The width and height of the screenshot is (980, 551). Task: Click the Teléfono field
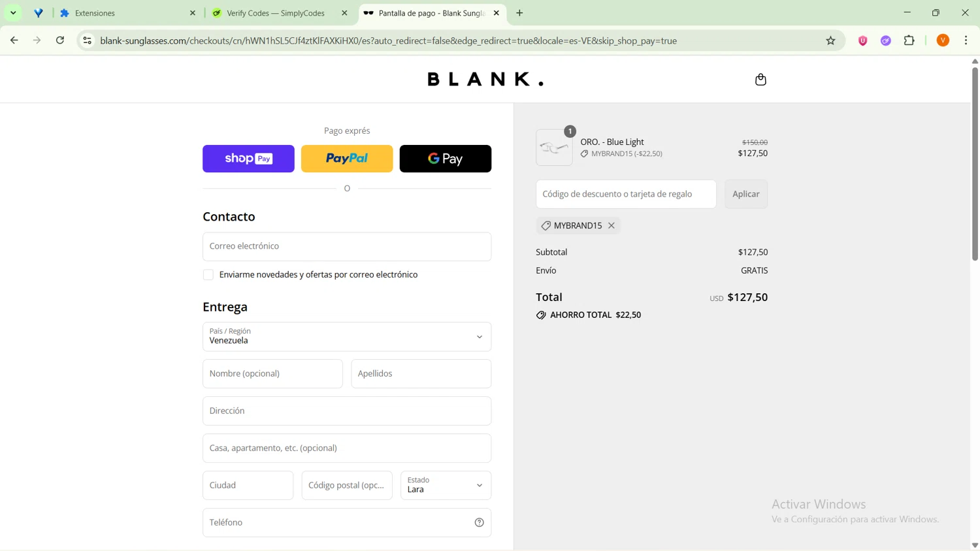click(347, 523)
